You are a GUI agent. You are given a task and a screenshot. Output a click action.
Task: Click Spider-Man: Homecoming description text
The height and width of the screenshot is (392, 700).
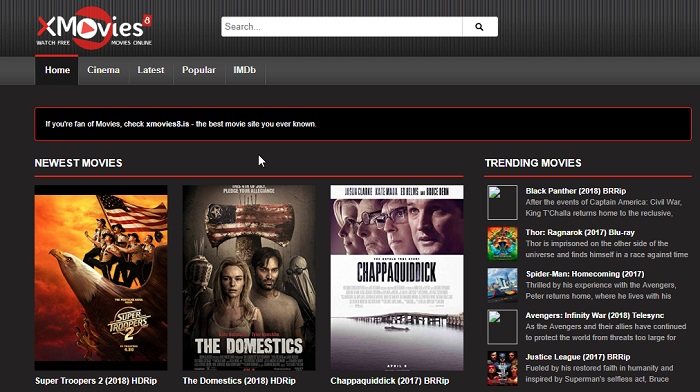(x=601, y=291)
